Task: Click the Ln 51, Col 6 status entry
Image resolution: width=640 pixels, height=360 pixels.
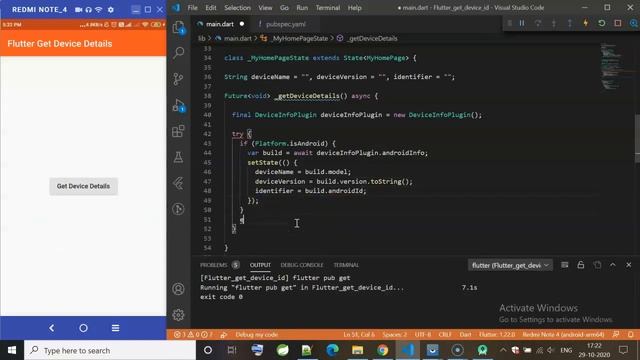Action: 359,335
